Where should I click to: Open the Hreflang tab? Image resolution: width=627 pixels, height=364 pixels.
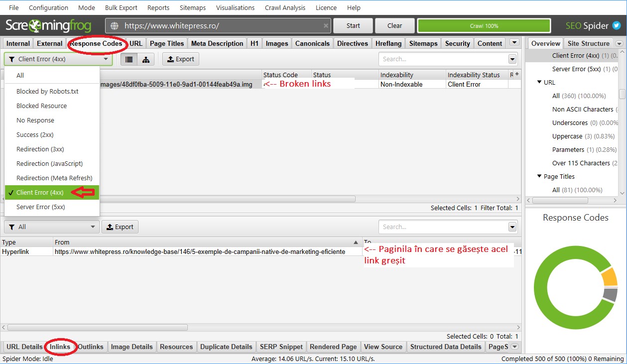[x=388, y=43]
